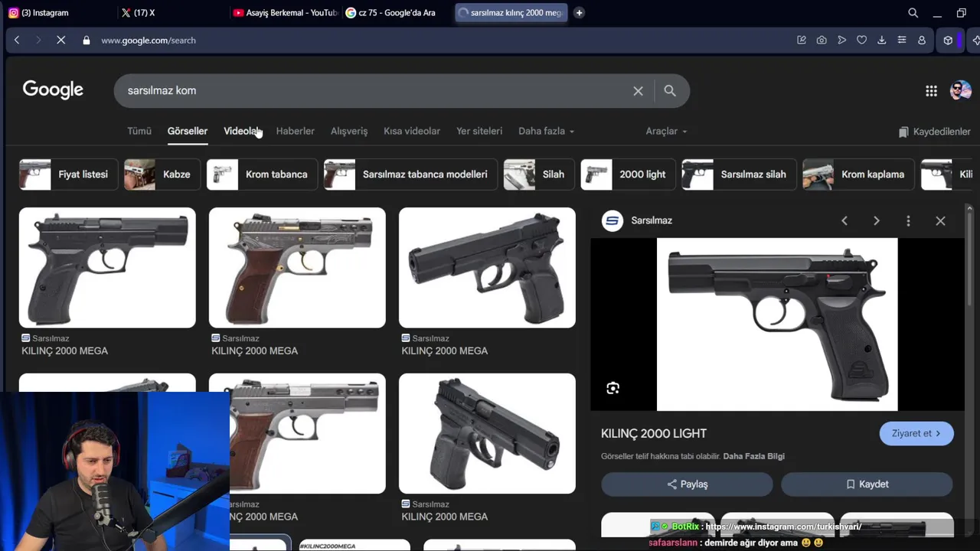Screen dimensions: 980x551
Task: Click the browser back arrow
Action: [17, 40]
